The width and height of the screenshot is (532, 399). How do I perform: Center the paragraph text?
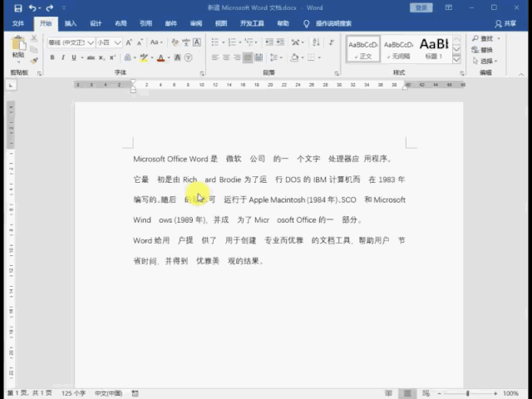(226, 57)
